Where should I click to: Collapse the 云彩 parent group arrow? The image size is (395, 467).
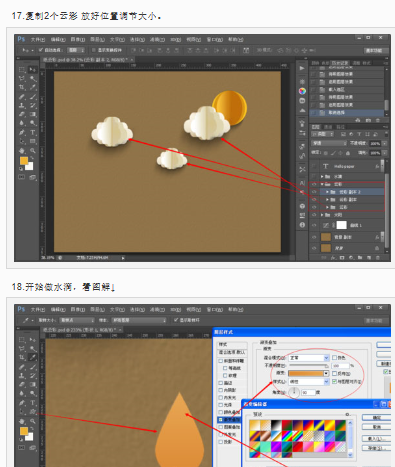pos(322,184)
